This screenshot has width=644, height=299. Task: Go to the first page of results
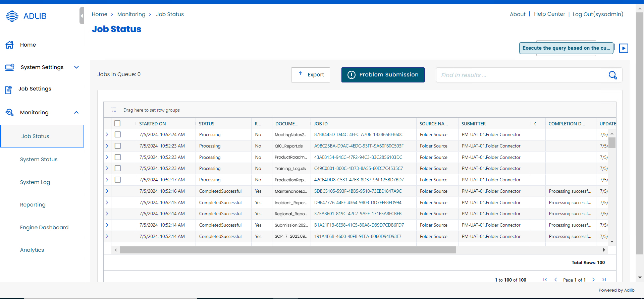tap(545, 280)
